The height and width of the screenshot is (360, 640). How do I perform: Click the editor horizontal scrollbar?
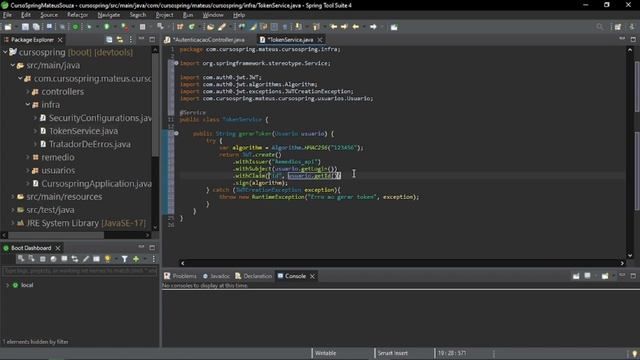(x=402, y=263)
